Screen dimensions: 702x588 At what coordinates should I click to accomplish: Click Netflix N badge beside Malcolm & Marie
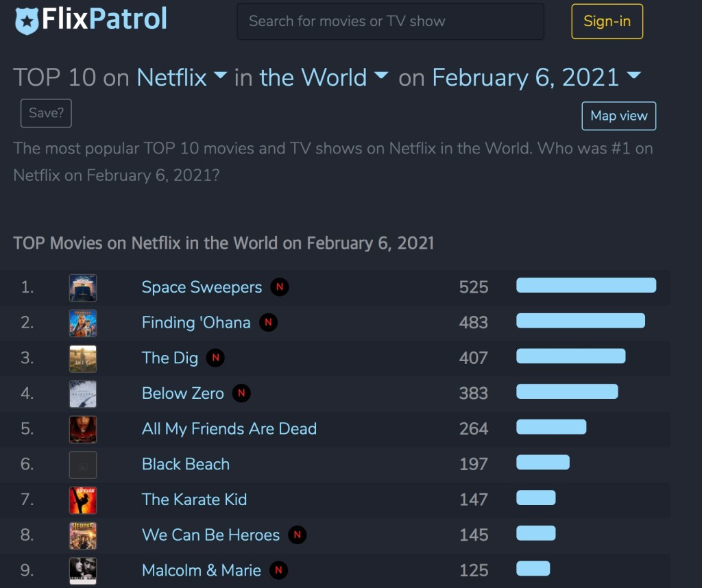pos(278,570)
